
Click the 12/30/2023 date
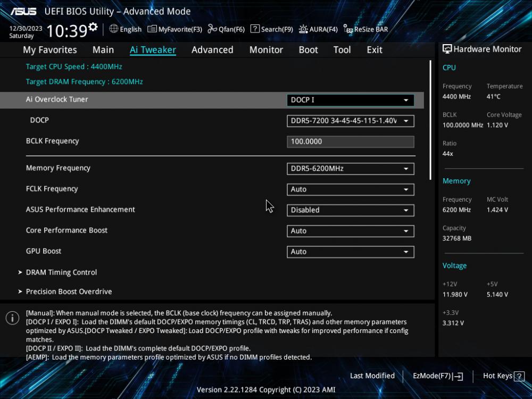tap(26, 29)
